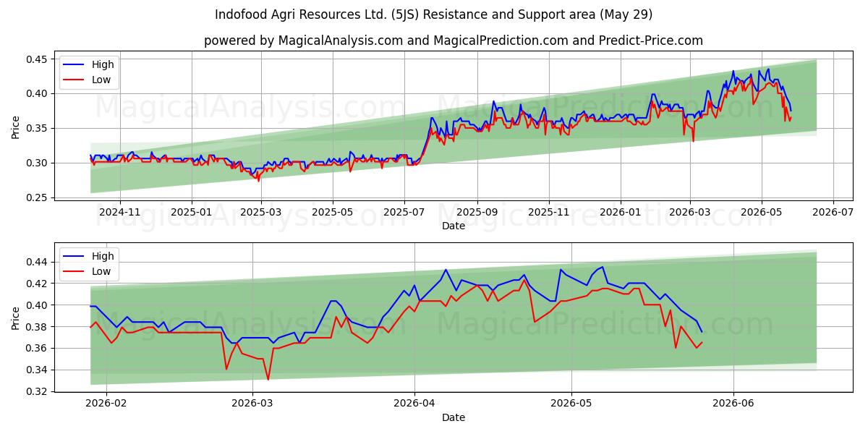This screenshot has width=868, height=434.
Task: Click the 2025-05 date tick label
Action: tap(332, 212)
